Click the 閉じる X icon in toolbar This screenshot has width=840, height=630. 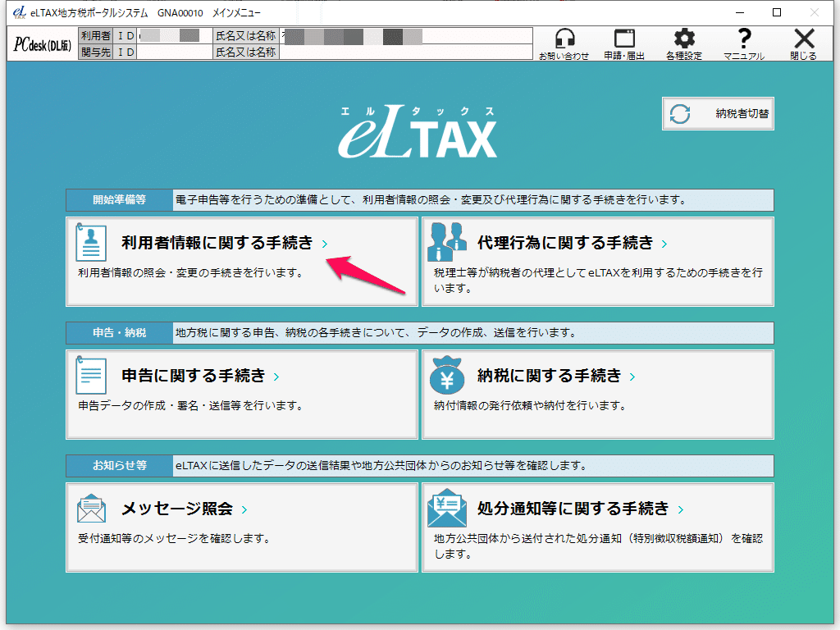[x=804, y=44]
